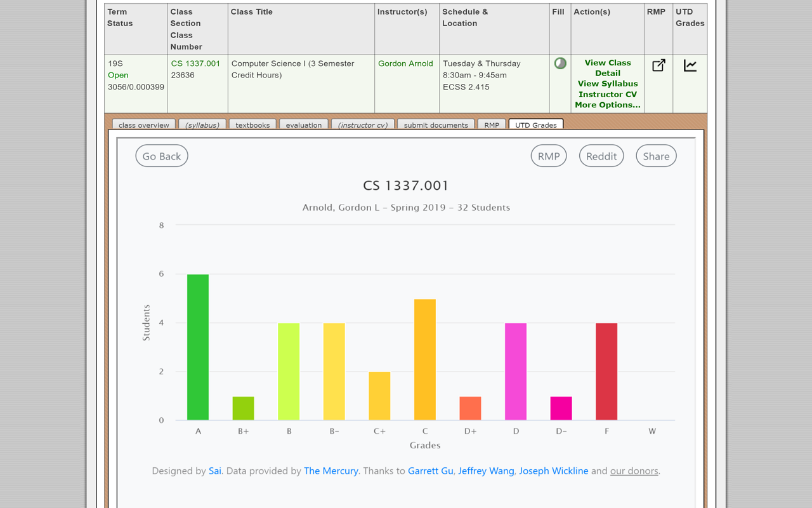
Task: Click the D+ grade bar
Action: click(470, 408)
